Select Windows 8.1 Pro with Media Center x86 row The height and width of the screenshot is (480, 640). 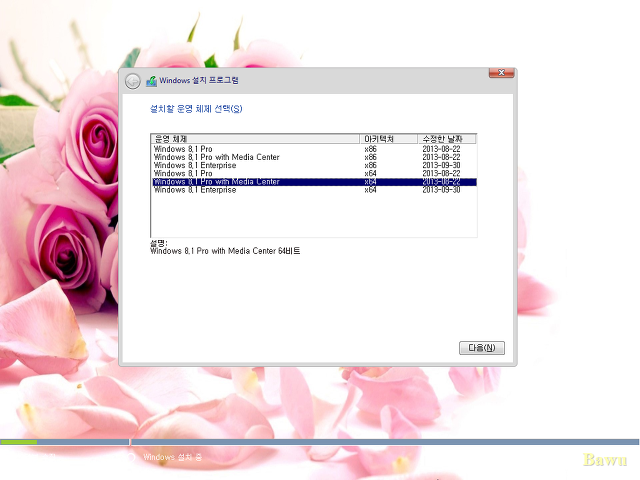(314, 157)
